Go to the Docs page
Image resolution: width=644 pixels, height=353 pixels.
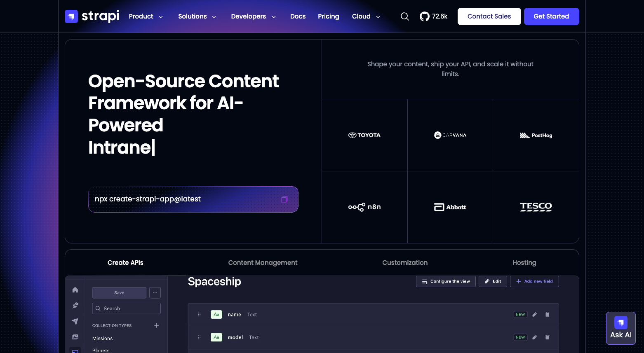(298, 16)
